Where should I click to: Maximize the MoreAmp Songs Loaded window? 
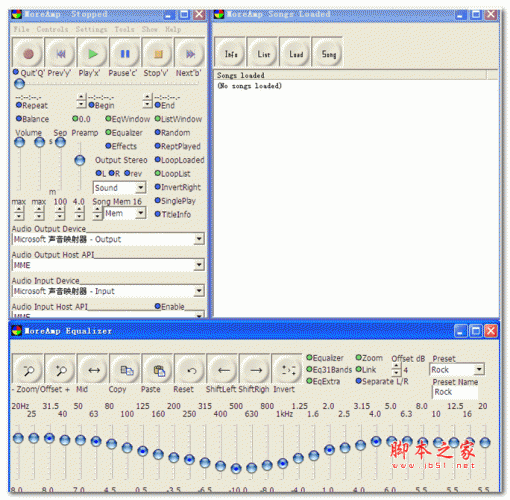(x=476, y=14)
